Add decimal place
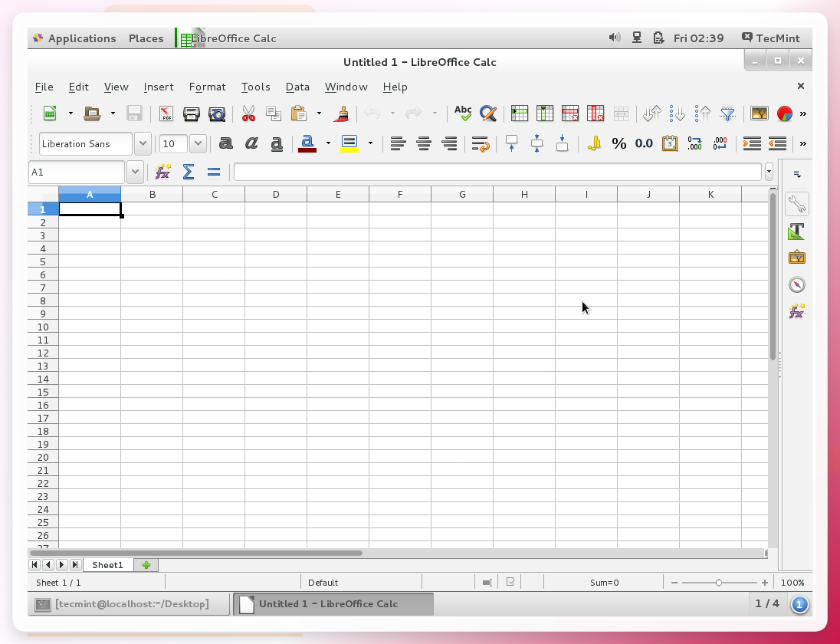This screenshot has width=840, height=644. pyautogui.click(x=695, y=143)
